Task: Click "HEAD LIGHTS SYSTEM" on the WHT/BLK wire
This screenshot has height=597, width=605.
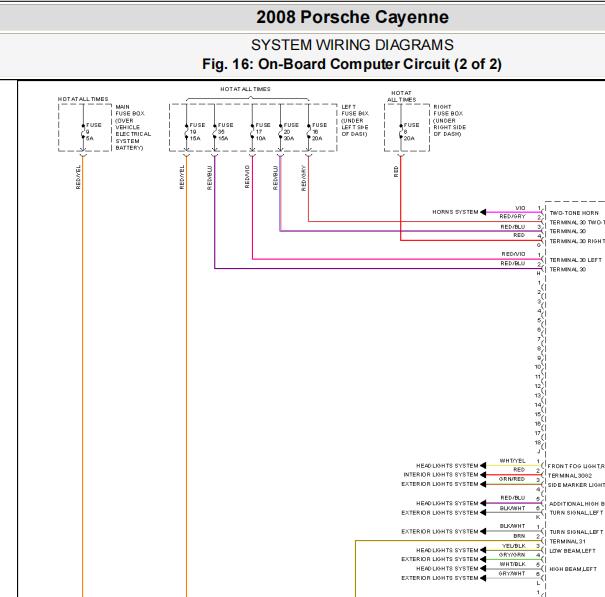Action: [x=447, y=569]
